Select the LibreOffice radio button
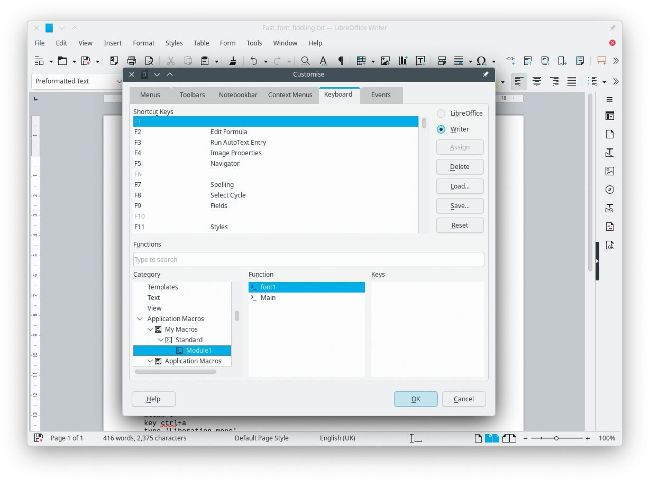650x480 pixels. pyautogui.click(x=441, y=114)
